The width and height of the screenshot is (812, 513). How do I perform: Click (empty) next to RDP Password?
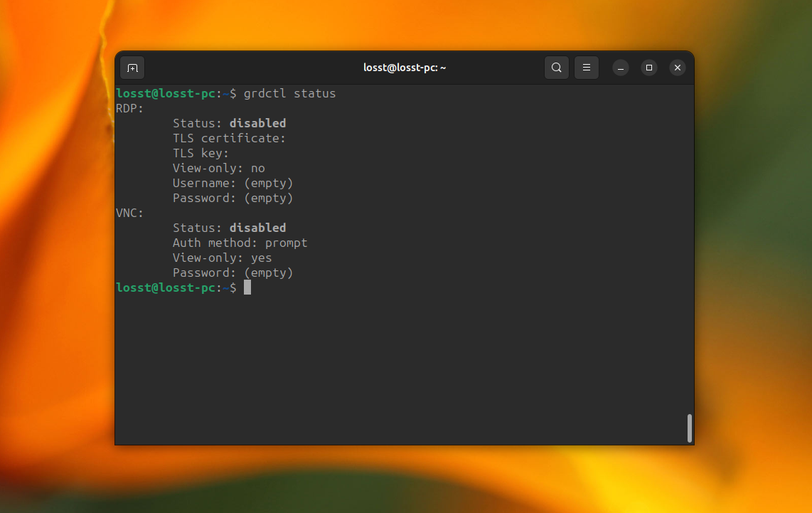pos(268,197)
